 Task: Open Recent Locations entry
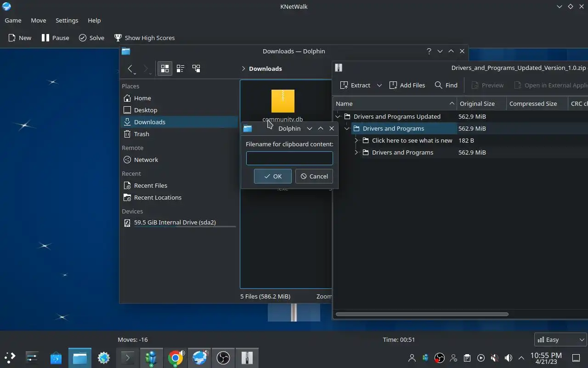(x=179, y=197)
